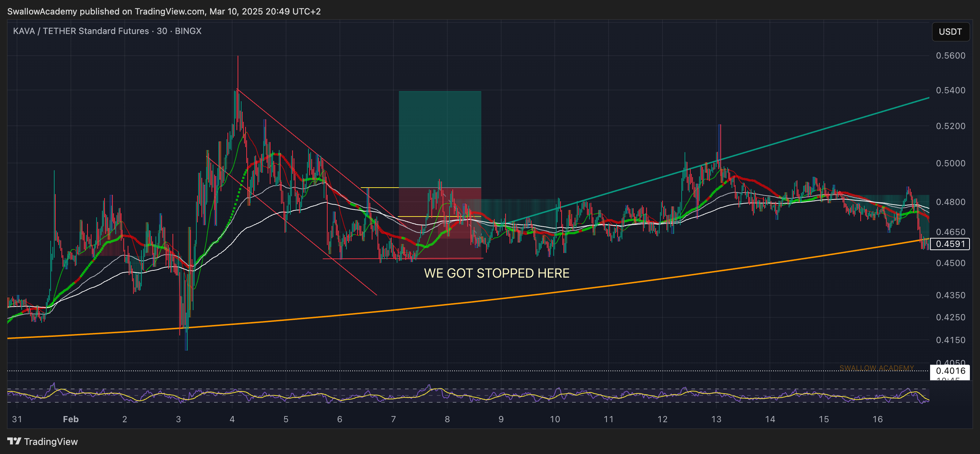Click the 0.5000 price axis label
This screenshot has width=980, height=454.
click(x=950, y=163)
